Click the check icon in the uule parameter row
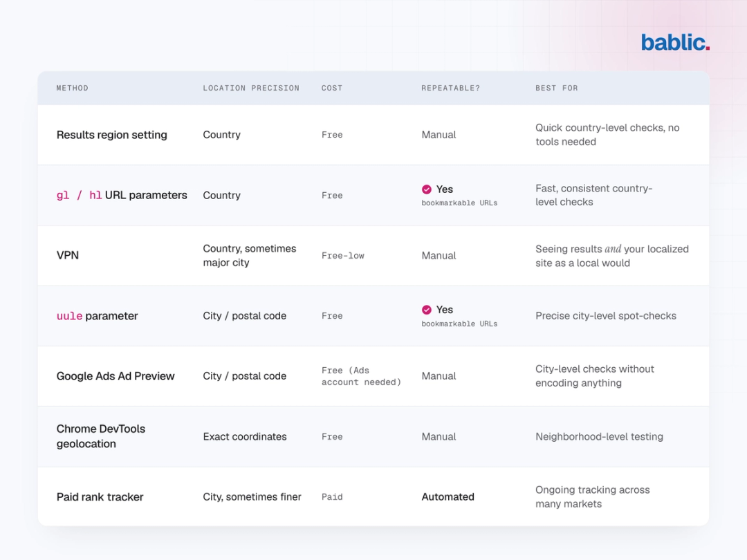747x560 pixels. point(426,310)
